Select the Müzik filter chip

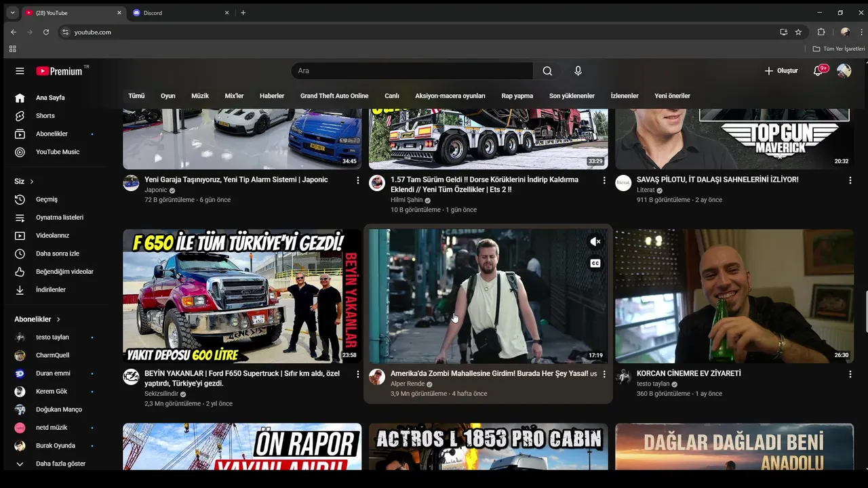200,96
